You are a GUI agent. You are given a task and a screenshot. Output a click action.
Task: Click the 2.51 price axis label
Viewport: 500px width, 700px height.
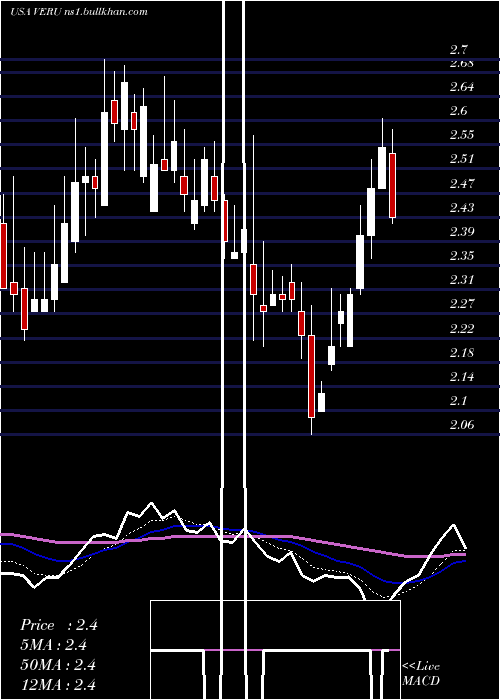tap(462, 158)
